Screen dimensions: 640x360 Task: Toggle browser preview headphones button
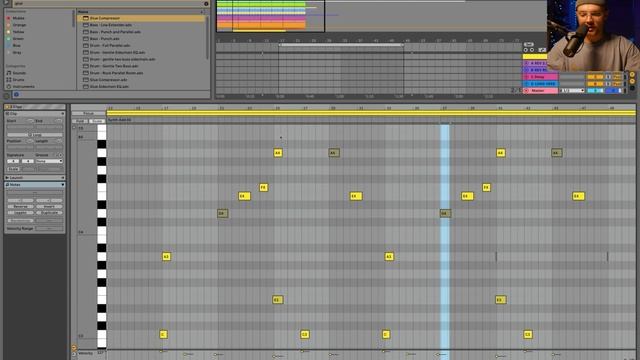coord(7,96)
